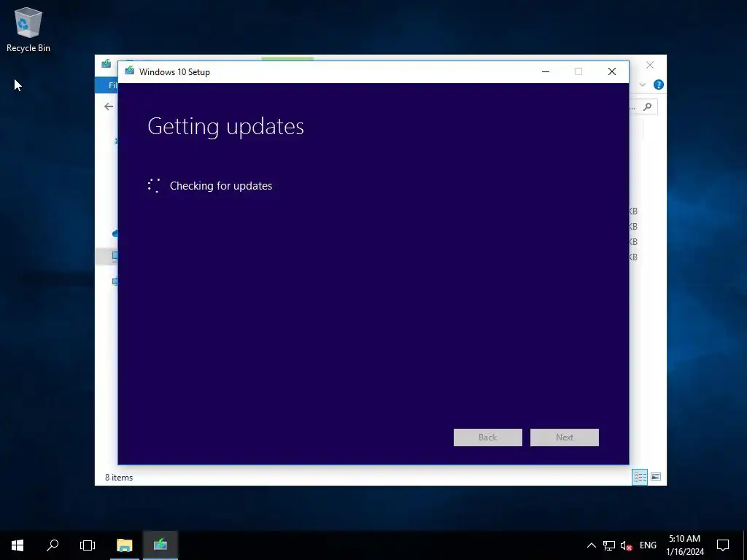Open the network status tray icon
Image resolution: width=747 pixels, height=560 pixels.
click(x=609, y=545)
